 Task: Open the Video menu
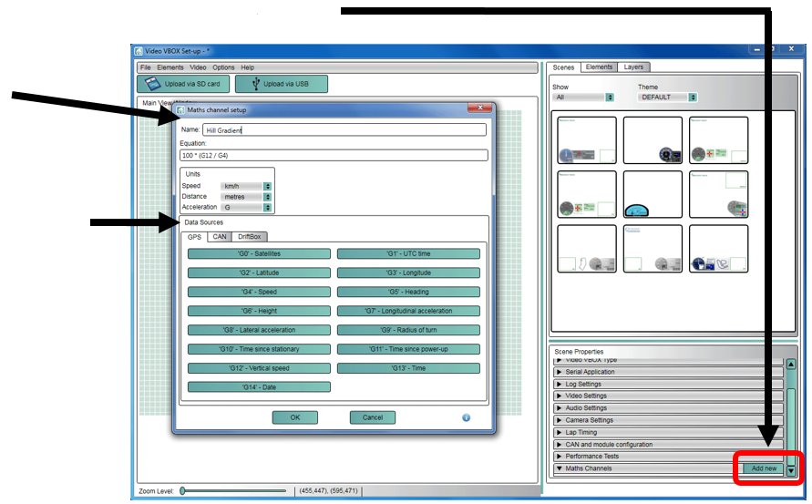(x=198, y=67)
